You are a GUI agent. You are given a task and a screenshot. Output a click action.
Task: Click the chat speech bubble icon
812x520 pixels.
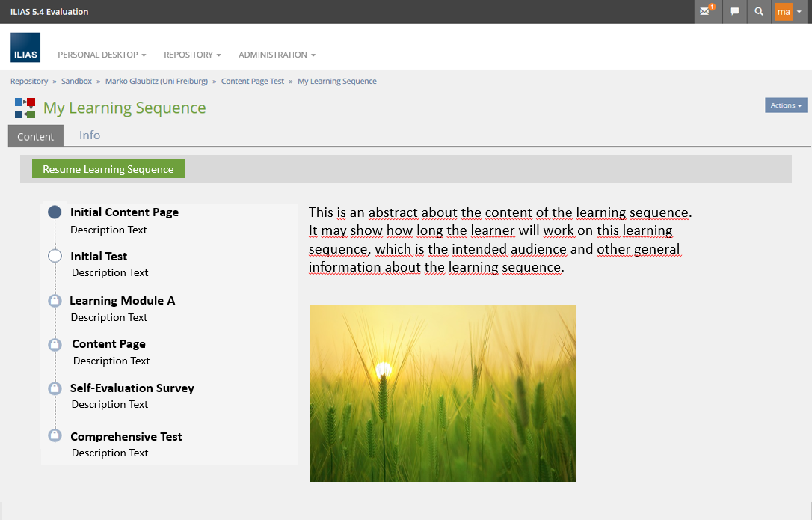point(735,12)
